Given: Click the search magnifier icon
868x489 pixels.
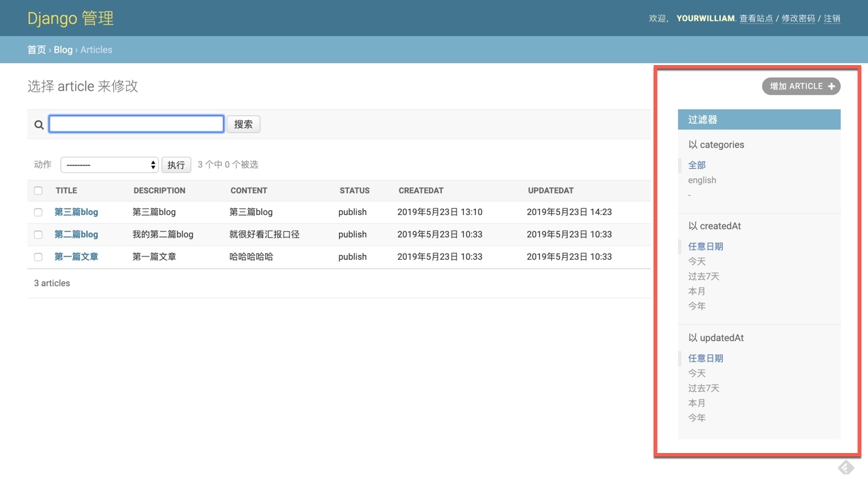Looking at the screenshot, I should (x=39, y=125).
